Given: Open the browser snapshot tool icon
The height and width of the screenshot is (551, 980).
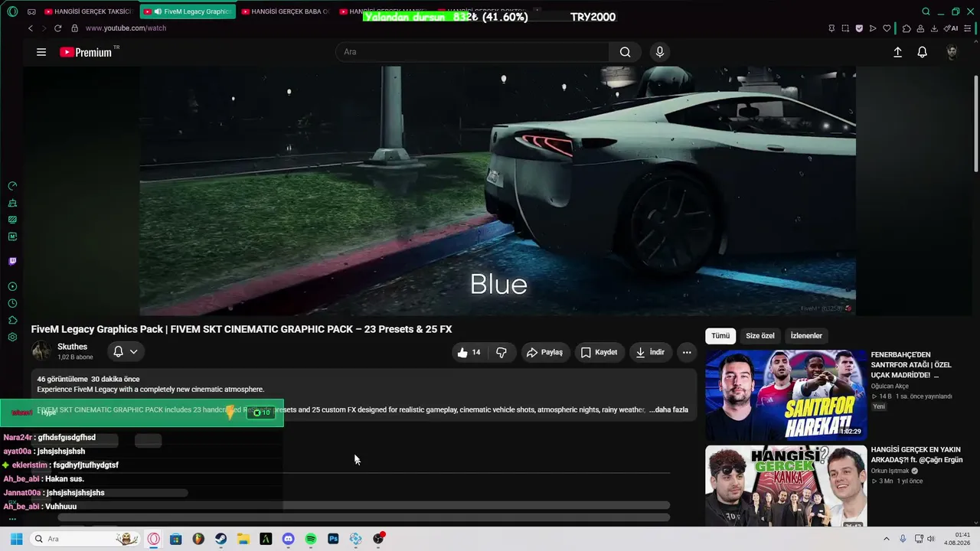Looking at the screenshot, I should tap(845, 28).
